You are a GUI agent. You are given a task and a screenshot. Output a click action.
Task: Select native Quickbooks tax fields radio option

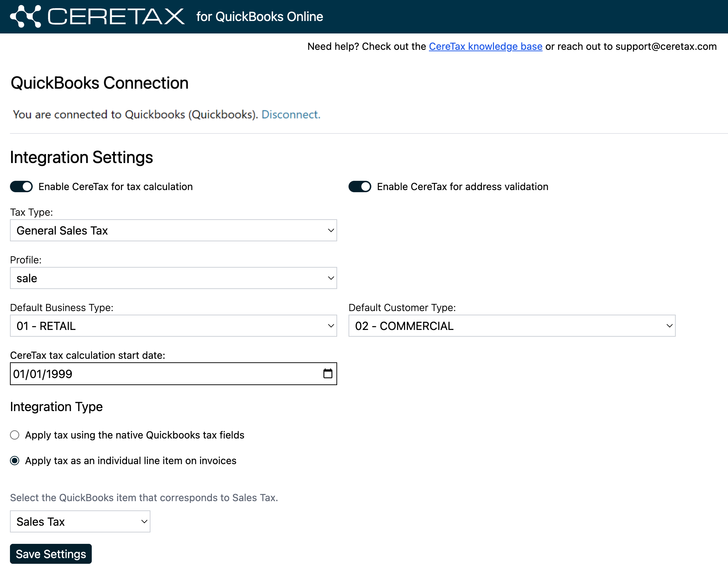click(x=15, y=435)
